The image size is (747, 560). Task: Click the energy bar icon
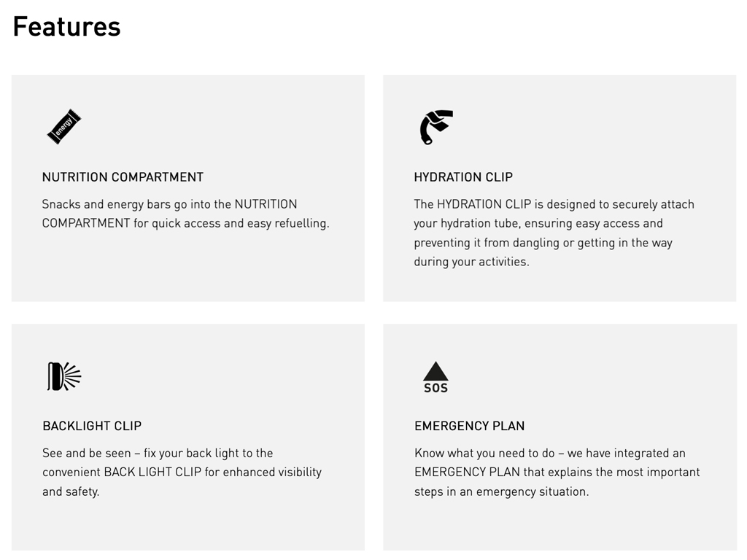pyautogui.click(x=64, y=127)
